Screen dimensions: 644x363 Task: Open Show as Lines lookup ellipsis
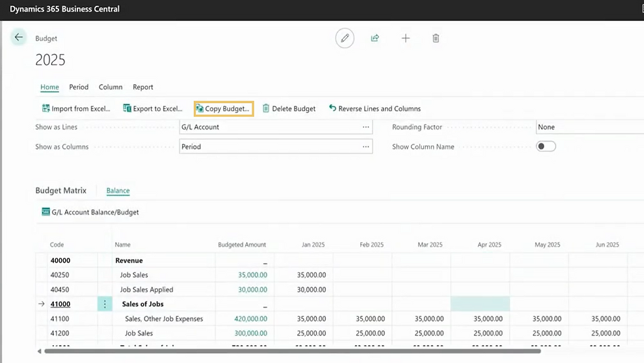pos(365,127)
